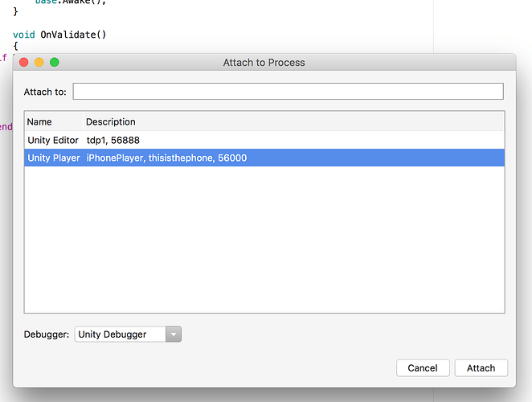Screen dimensions: 532x402
Task: Click iPhonePlayer, thisisthephone, 56000 description
Action: click(166, 158)
